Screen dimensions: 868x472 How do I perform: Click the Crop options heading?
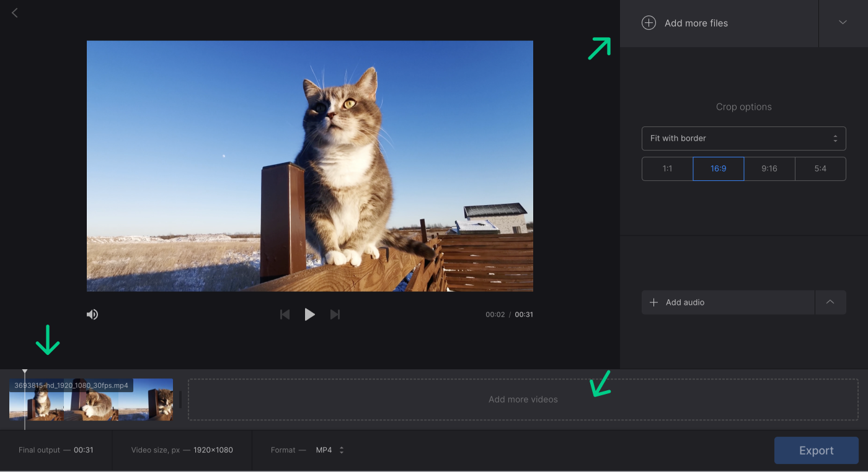pyautogui.click(x=744, y=107)
